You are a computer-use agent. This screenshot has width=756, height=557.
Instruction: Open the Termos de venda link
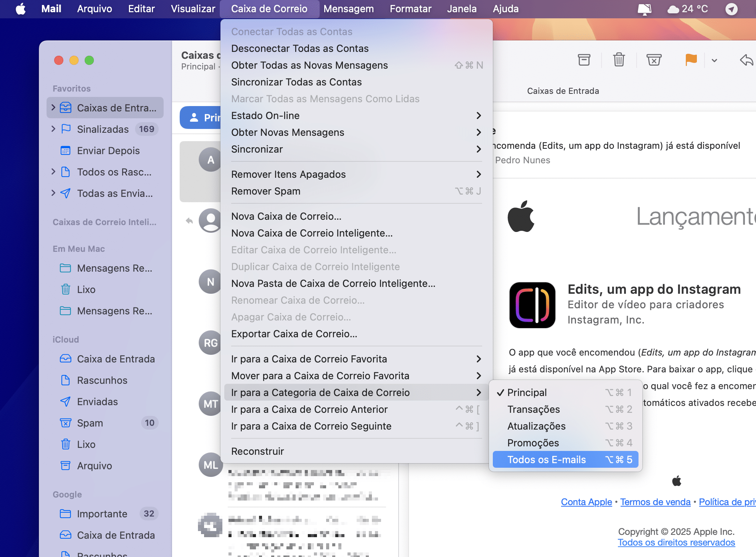[655, 502]
